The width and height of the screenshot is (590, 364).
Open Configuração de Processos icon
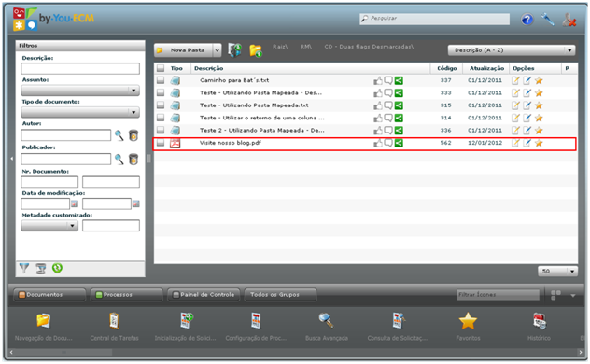tap(256, 321)
